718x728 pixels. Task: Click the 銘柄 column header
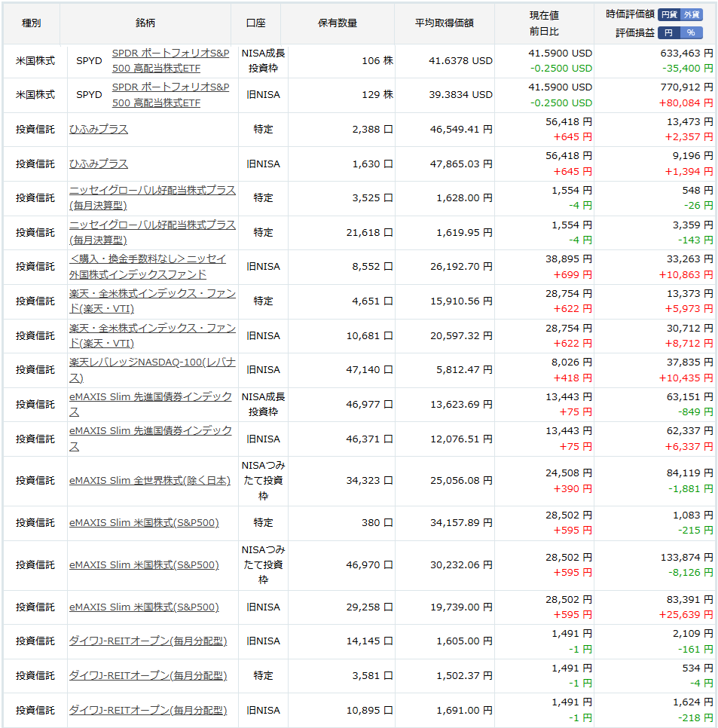[x=145, y=23]
